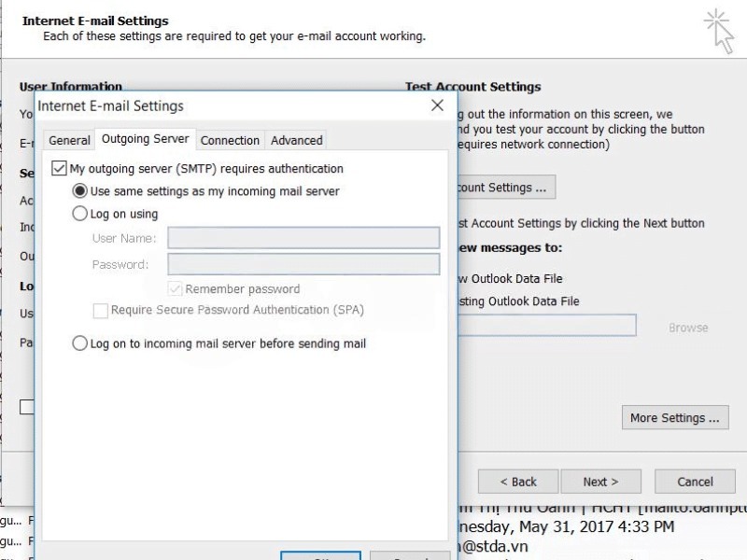Cancel the account setup wizard

(x=695, y=482)
